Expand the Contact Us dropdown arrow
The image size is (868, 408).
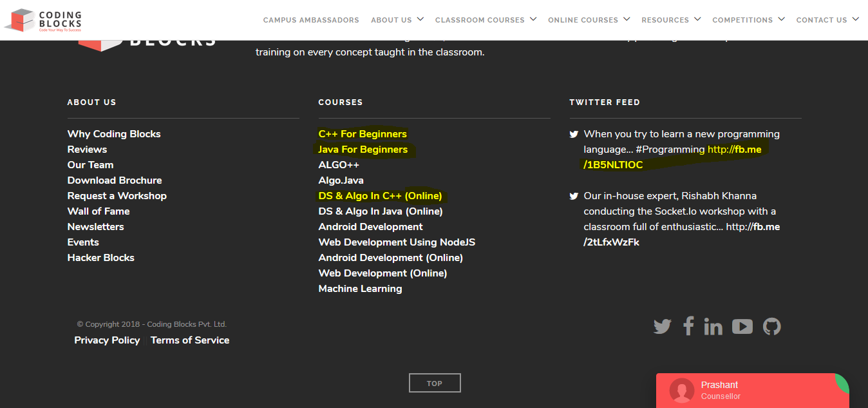click(x=856, y=19)
